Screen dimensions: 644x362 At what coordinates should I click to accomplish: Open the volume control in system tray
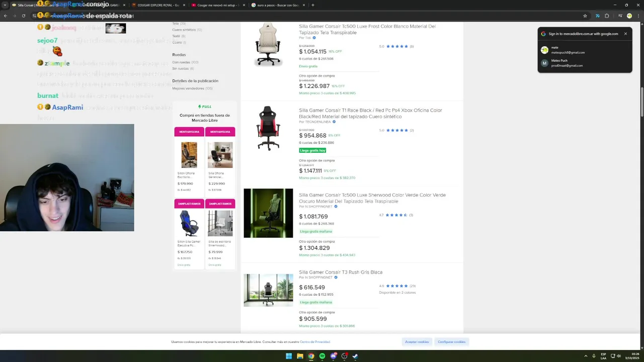click(619, 356)
